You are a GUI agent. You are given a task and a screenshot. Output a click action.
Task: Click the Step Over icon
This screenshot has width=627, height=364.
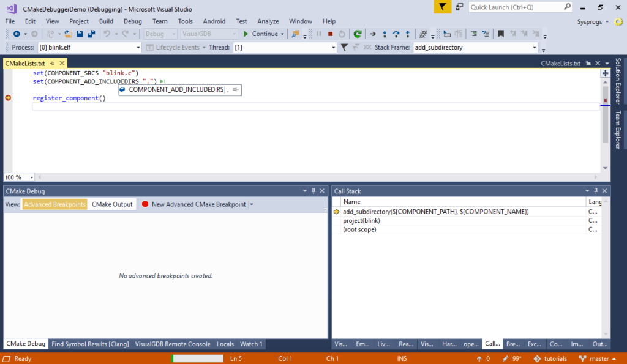[x=396, y=34]
